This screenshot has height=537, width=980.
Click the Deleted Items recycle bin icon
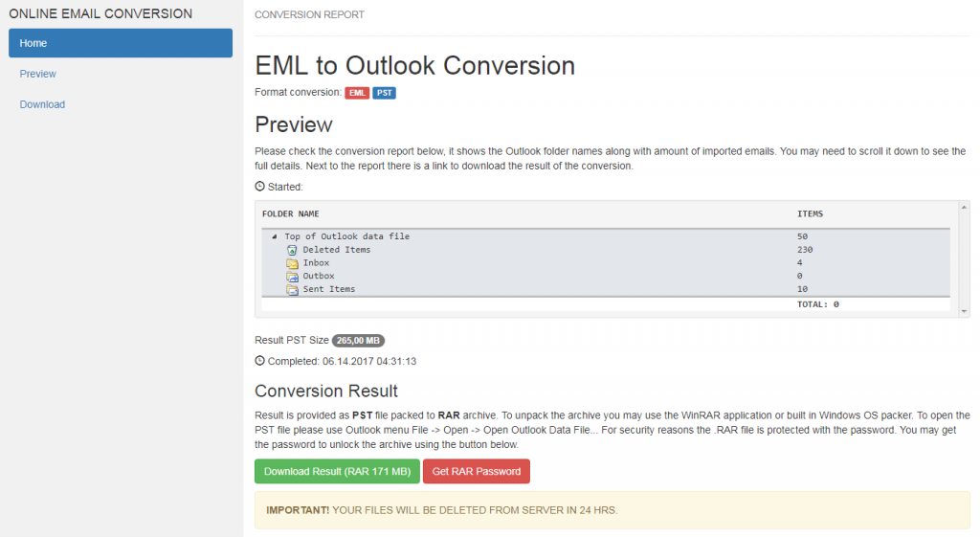pyautogui.click(x=292, y=250)
